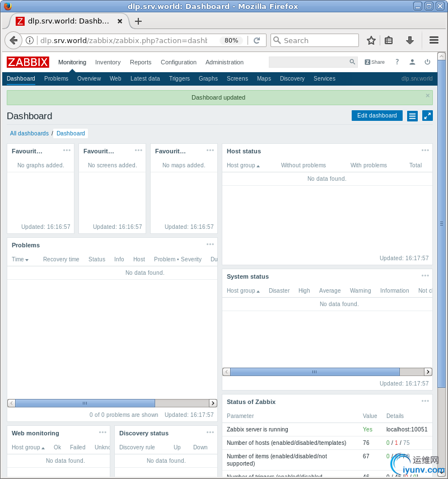Open the Configuration main menu
Image resolution: width=448 pixels, height=479 pixels.
pyautogui.click(x=179, y=62)
